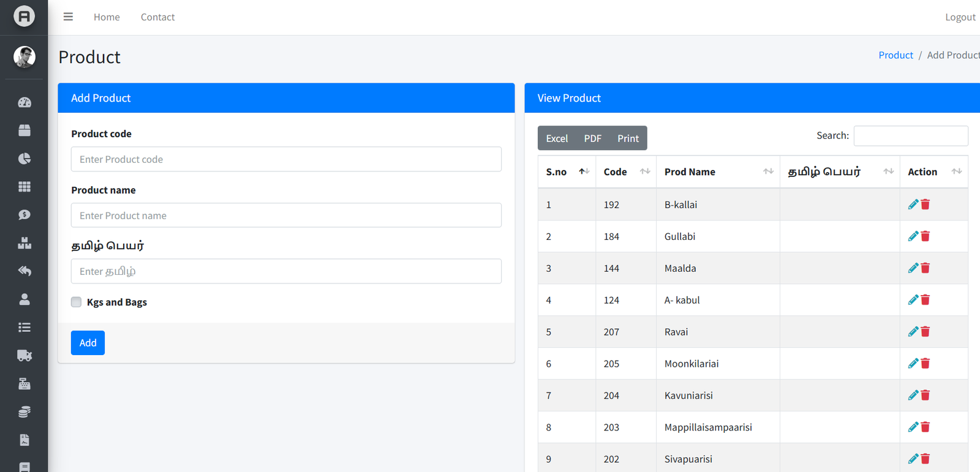
Task: Open the dashboard speedometer sidebar icon
Action: coord(24,102)
